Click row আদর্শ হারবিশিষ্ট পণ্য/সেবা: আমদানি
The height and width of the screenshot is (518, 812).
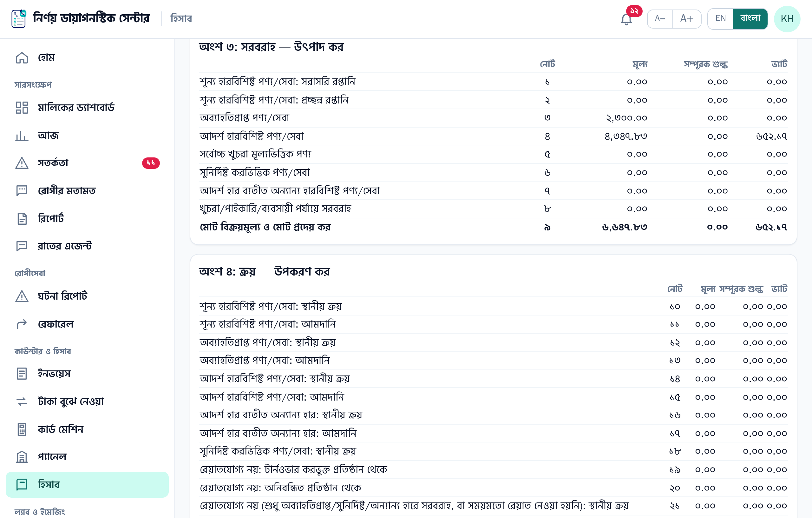pos(493,397)
